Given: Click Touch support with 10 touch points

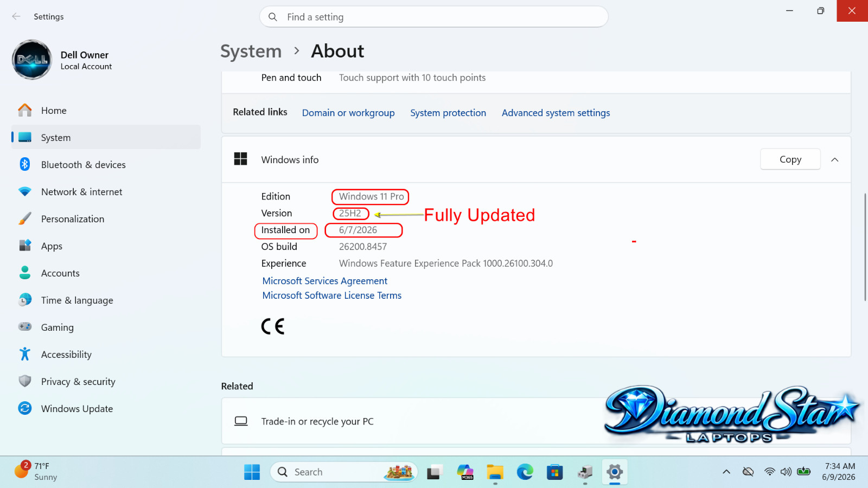Looking at the screenshot, I should tap(412, 78).
